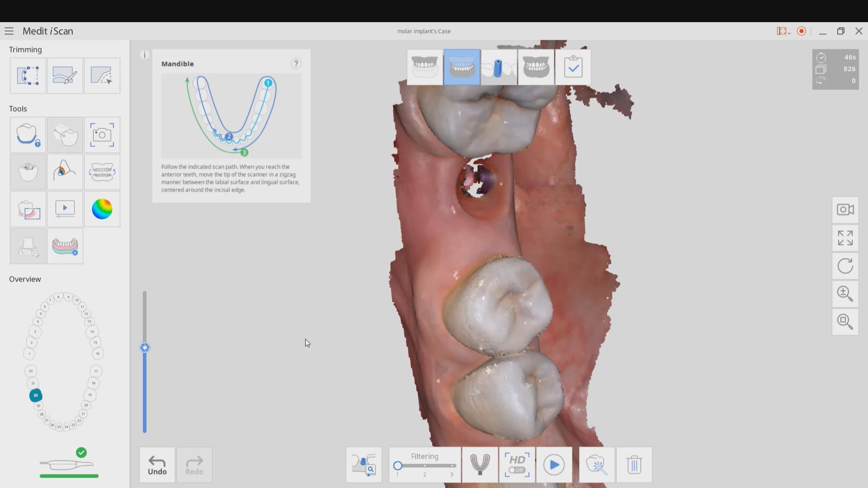Open the HD image capture overlay tool
The image size is (868, 488).
[28, 209]
